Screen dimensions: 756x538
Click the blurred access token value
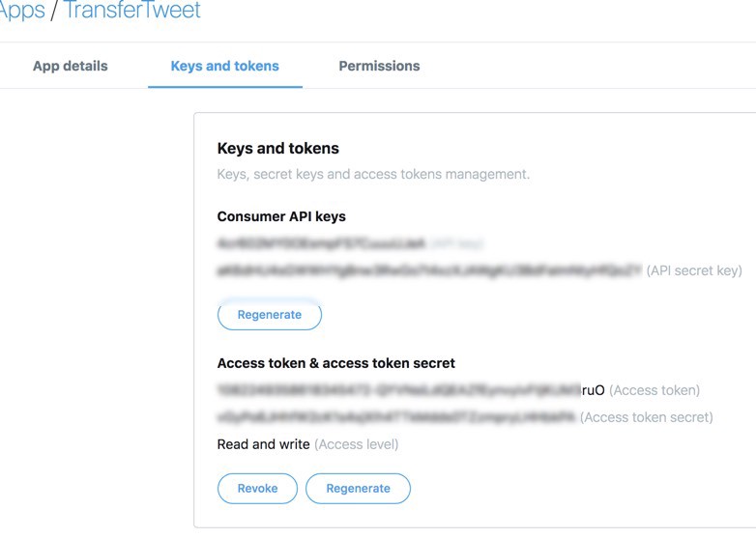[399, 391]
